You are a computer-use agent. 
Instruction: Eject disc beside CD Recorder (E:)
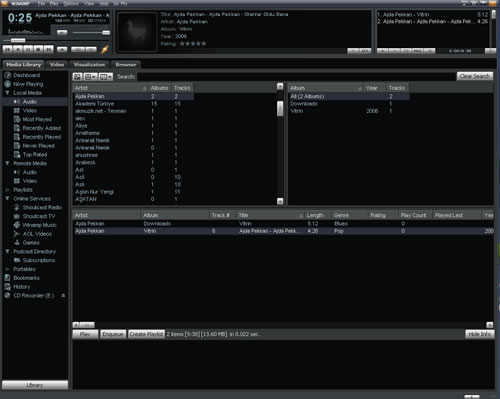[63, 295]
